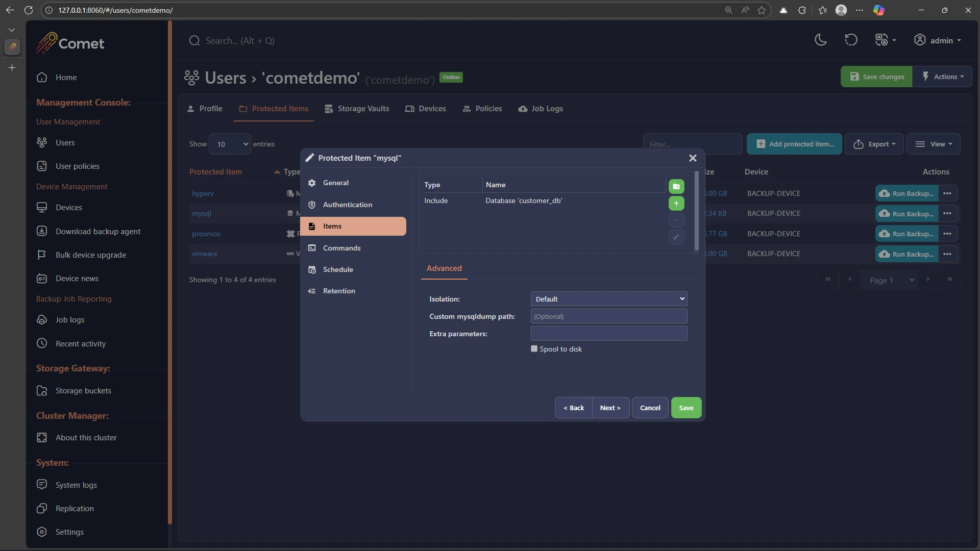Select Items in dialog sidebar
Image resolution: width=980 pixels, height=551 pixels.
pos(353,226)
